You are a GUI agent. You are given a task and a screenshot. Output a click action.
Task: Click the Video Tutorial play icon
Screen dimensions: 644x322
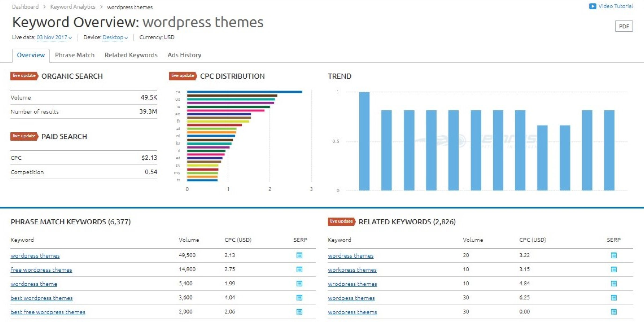(592, 6)
